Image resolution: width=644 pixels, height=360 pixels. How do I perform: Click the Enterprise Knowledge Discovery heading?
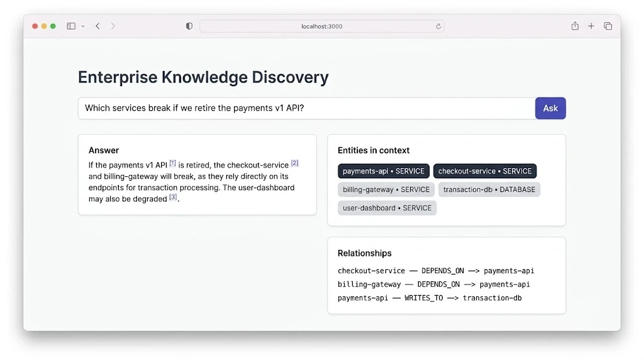(203, 77)
